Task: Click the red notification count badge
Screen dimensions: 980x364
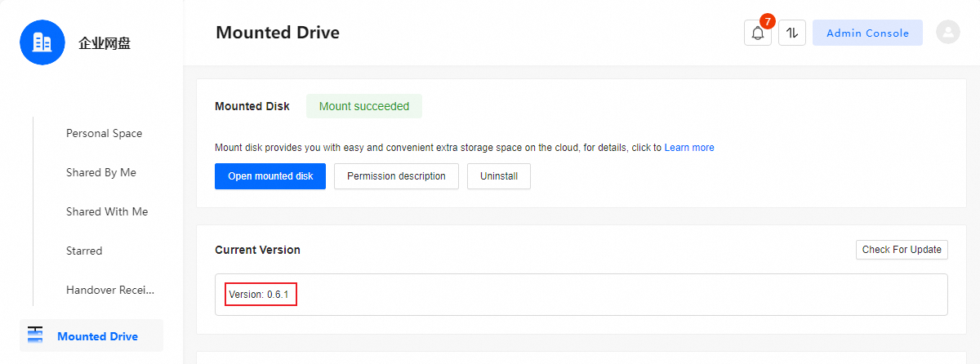Action: point(767,21)
